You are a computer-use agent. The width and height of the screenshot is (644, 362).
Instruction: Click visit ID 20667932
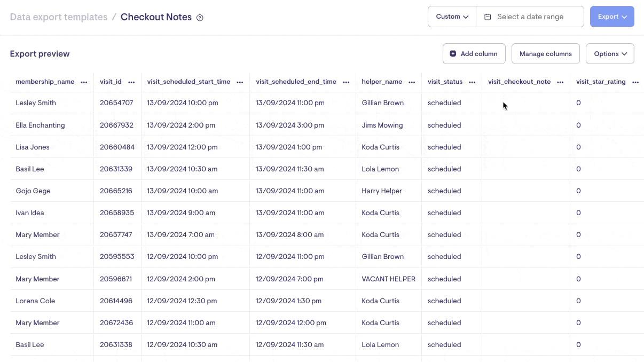116,125
